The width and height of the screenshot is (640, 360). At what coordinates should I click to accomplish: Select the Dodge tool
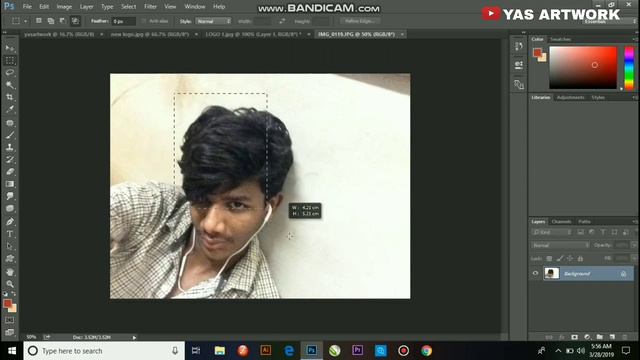click(10, 209)
